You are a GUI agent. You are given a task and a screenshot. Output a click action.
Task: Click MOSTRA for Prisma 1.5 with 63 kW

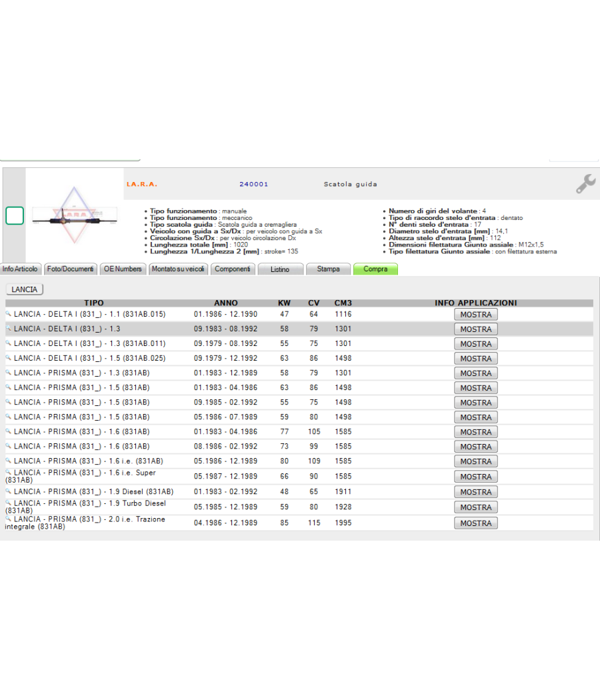(476, 389)
